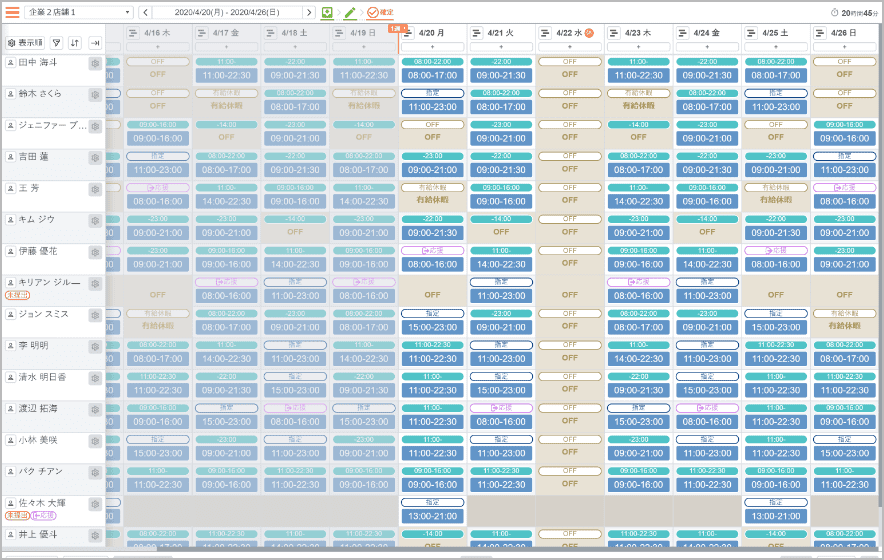Select the 4/25 土 column header
This screenshot has width=884, height=560.
click(776, 33)
